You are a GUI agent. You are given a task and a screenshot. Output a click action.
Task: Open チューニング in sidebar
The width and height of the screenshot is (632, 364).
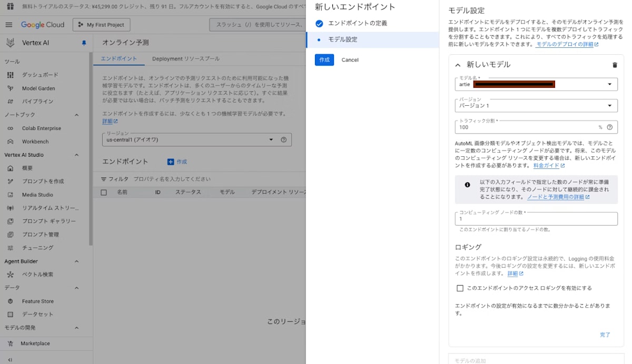37,248
